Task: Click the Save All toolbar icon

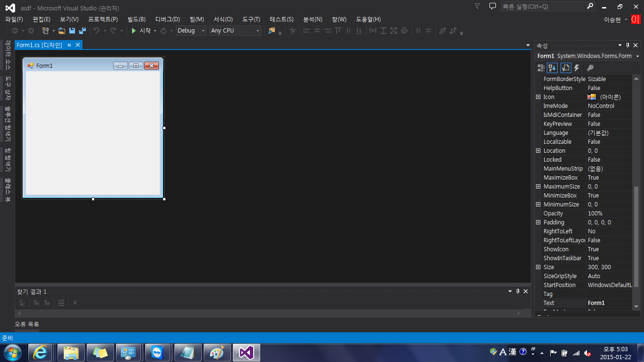Action: click(83, 31)
